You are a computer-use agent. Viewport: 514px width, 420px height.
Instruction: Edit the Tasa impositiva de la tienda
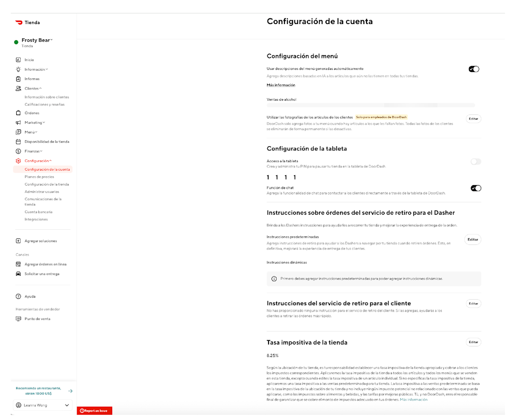(x=473, y=342)
